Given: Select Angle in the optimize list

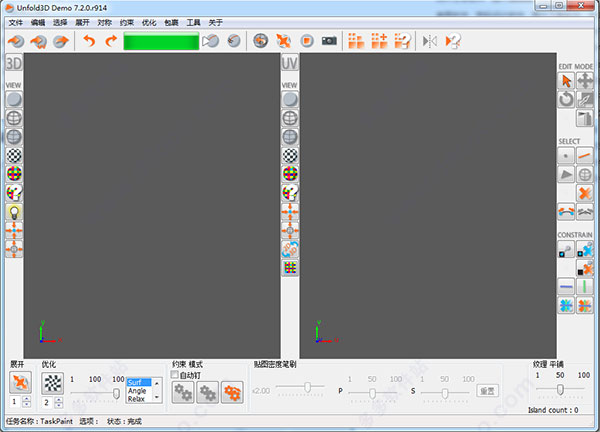Looking at the screenshot, I should tap(137, 391).
